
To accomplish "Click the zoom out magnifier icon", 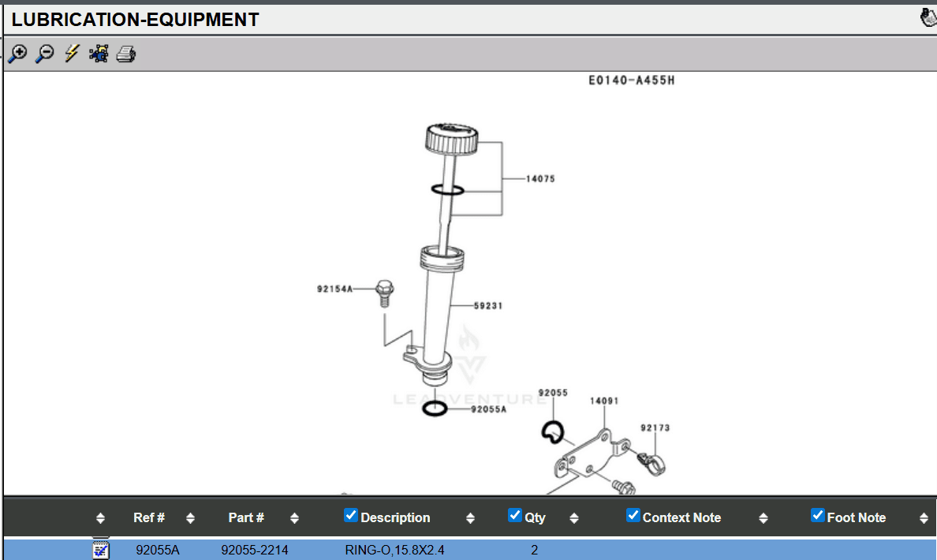I will tap(45, 54).
